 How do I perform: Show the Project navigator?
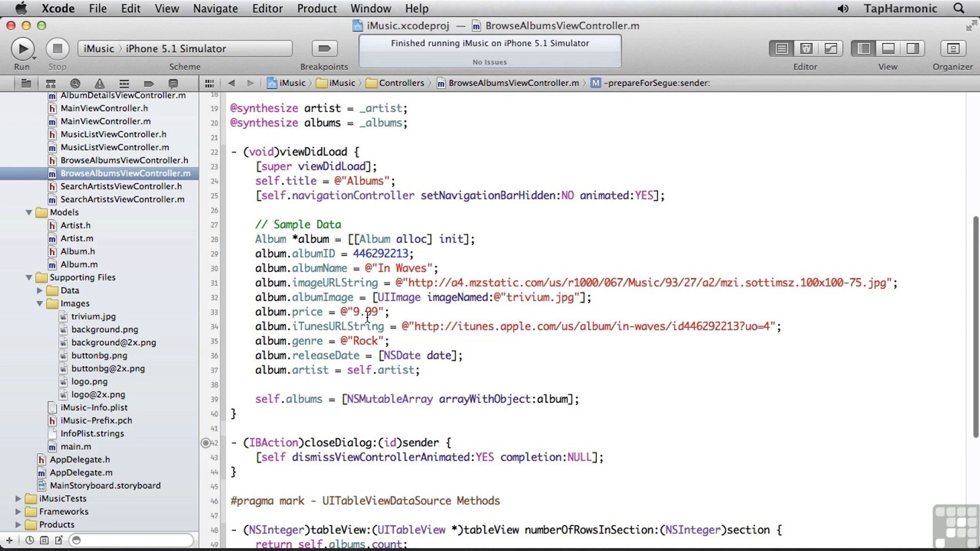point(26,83)
